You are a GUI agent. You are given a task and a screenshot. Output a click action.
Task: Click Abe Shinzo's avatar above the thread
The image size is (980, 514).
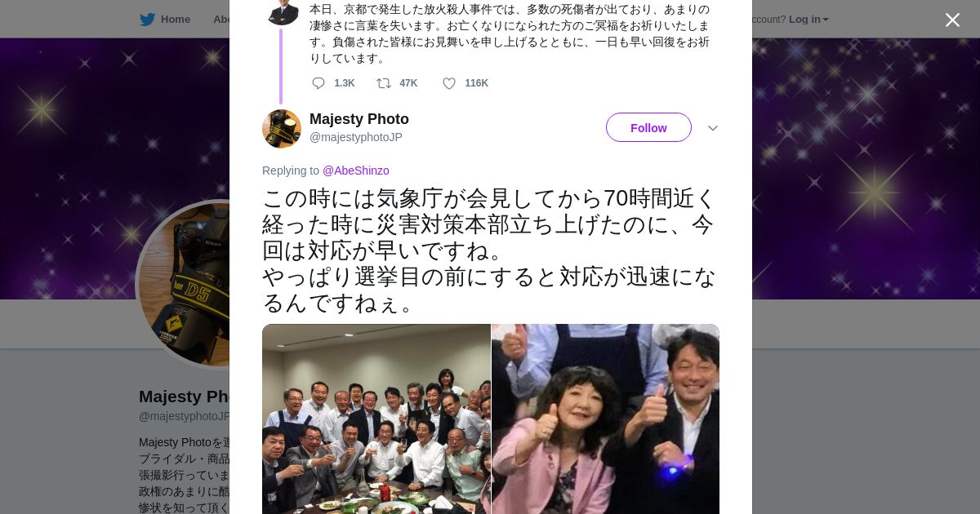click(x=283, y=11)
